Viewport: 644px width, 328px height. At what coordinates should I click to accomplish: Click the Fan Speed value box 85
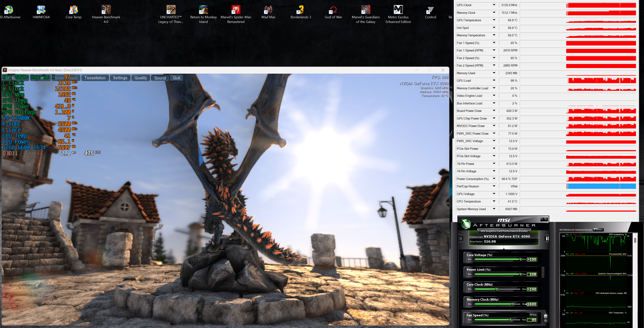pyautogui.click(x=532, y=320)
